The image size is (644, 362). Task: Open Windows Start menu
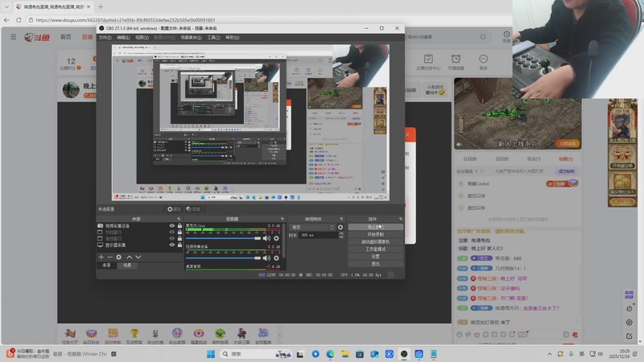click(211, 354)
